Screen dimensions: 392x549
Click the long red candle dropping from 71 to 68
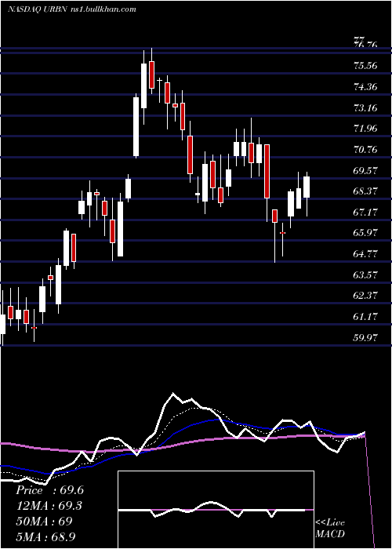[x=267, y=171]
